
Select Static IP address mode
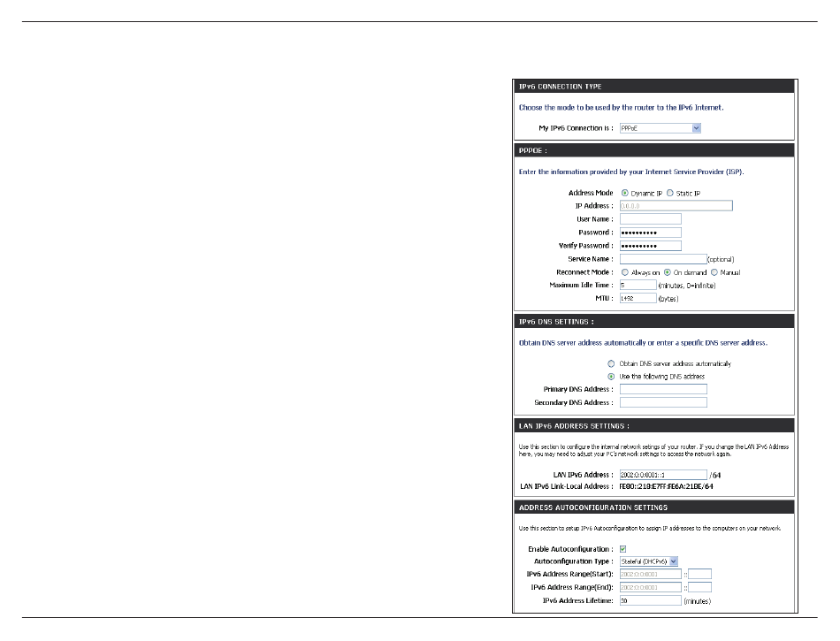(x=669, y=193)
